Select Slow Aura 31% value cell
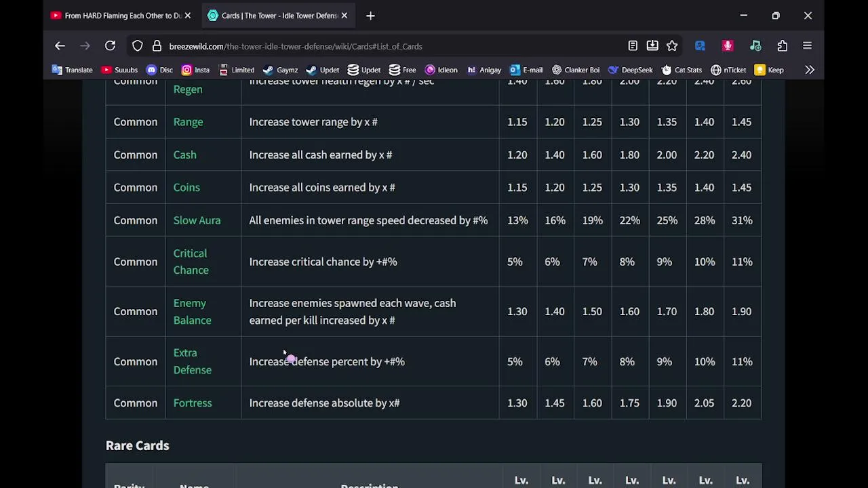 (742, 220)
